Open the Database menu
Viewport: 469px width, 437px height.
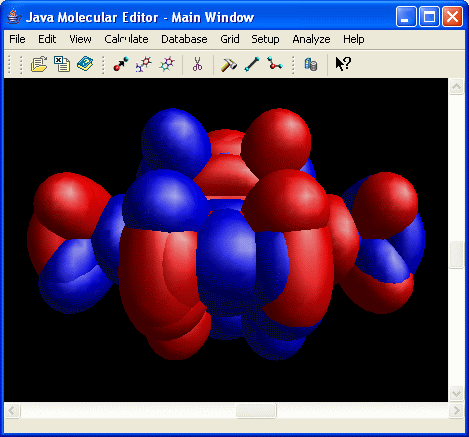click(184, 39)
